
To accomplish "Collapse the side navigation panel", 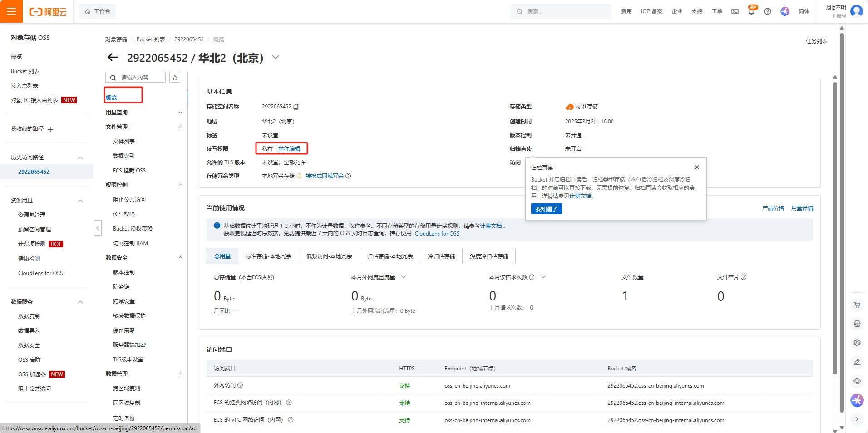I will click(98, 228).
